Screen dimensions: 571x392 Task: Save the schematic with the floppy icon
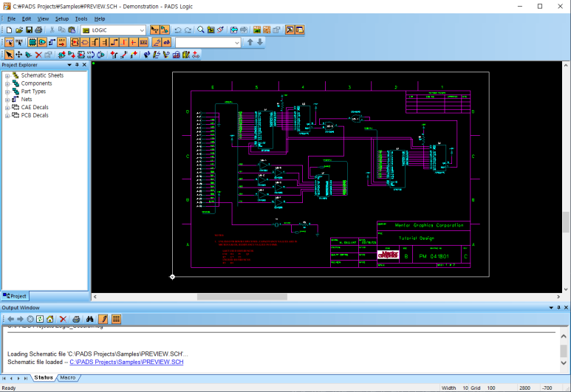pos(29,30)
